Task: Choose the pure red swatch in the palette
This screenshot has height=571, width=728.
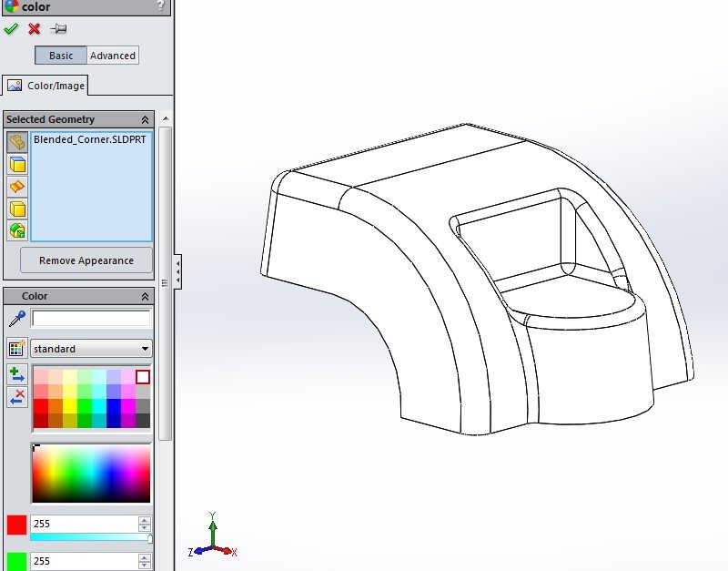Action: pyautogui.click(x=40, y=406)
